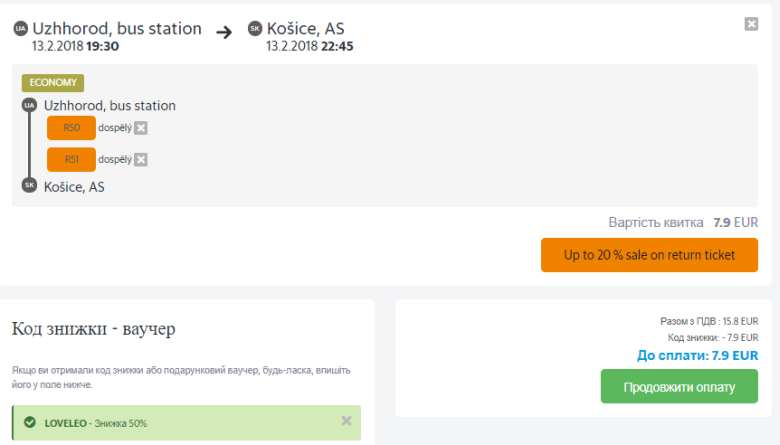780x445 pixels.
Task: Click the route direction arrow icon
Action: 224,31
